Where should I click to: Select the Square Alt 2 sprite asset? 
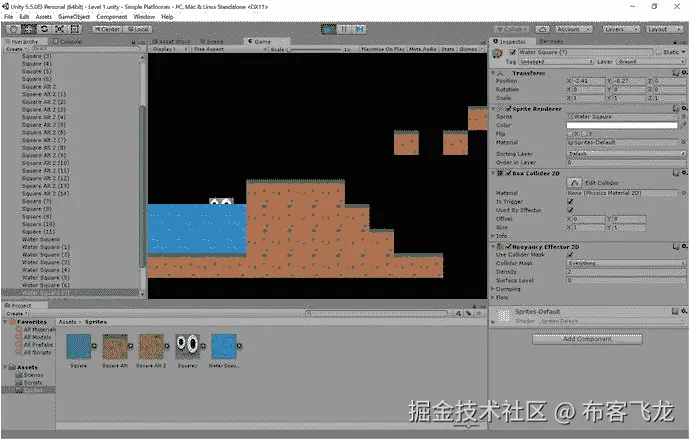click(151, 347)
